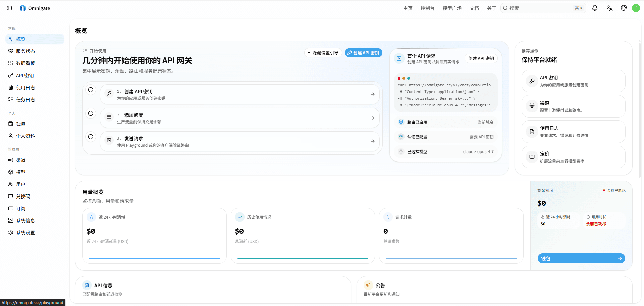The image size is (644, 306).
Task: Open API 密钥 in the sidebar
Action: (x=35, y=75)
